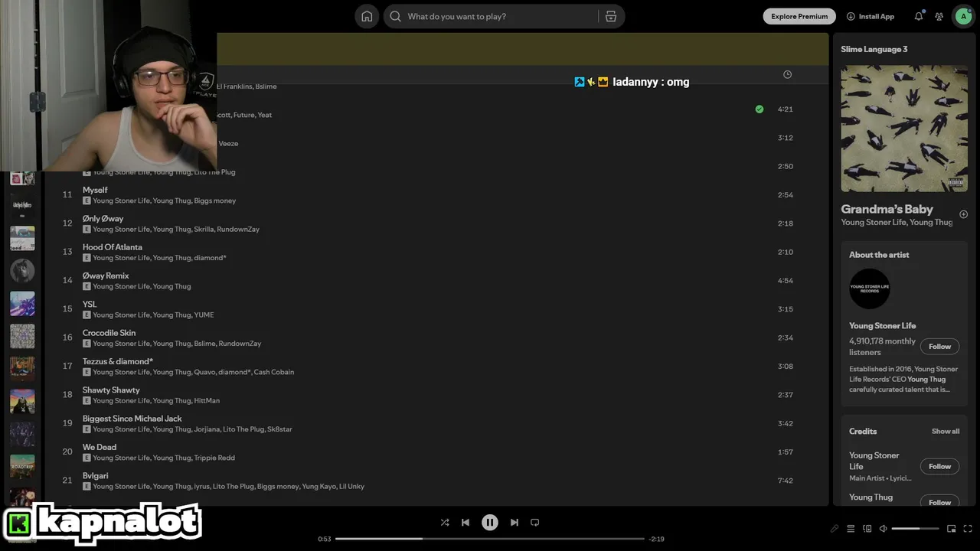Pause the current song
The width and height of the screenshot is (980, 551).
click(490, 523)
